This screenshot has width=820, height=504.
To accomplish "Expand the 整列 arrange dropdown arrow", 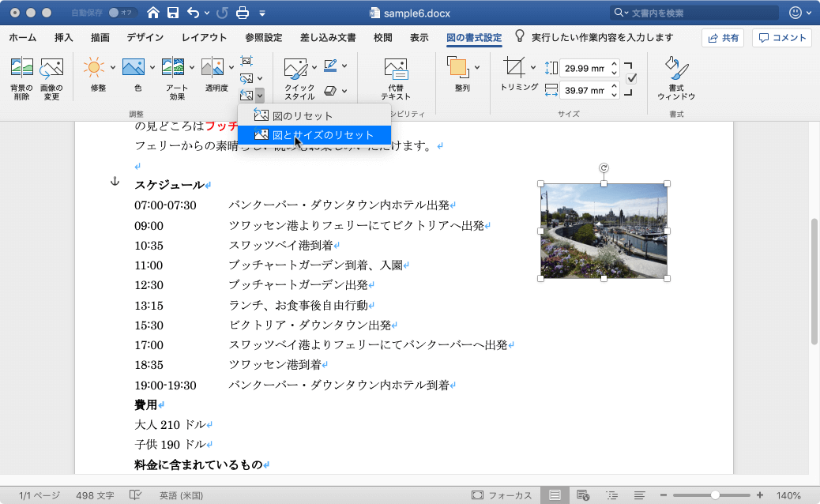I will coord(477,67).
